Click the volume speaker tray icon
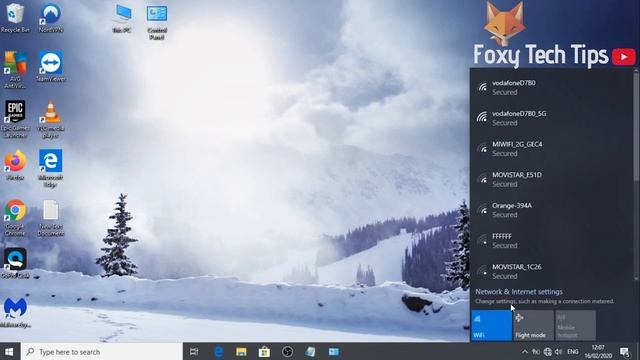 pos(558,351)
